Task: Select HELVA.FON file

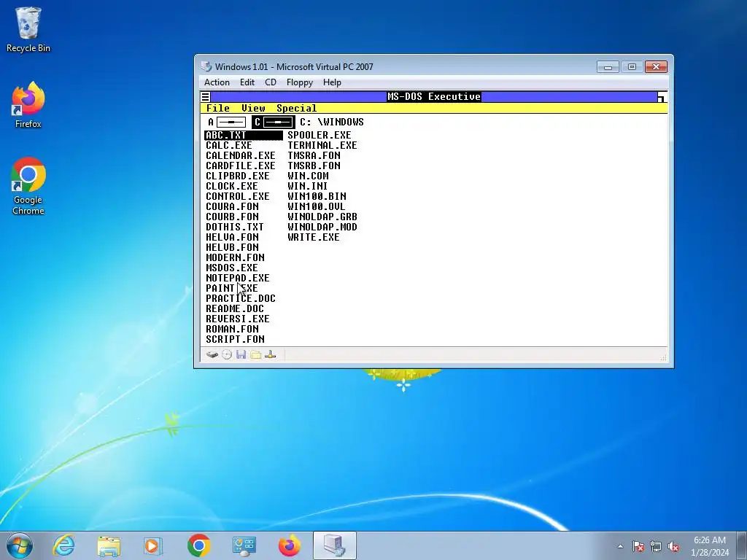Action: (232, 237)
